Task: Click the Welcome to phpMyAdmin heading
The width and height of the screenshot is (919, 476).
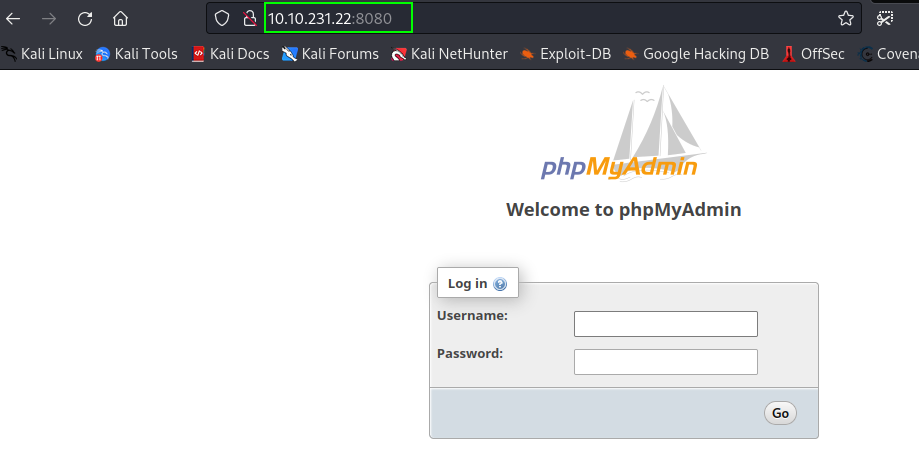Action: [624, 210]
